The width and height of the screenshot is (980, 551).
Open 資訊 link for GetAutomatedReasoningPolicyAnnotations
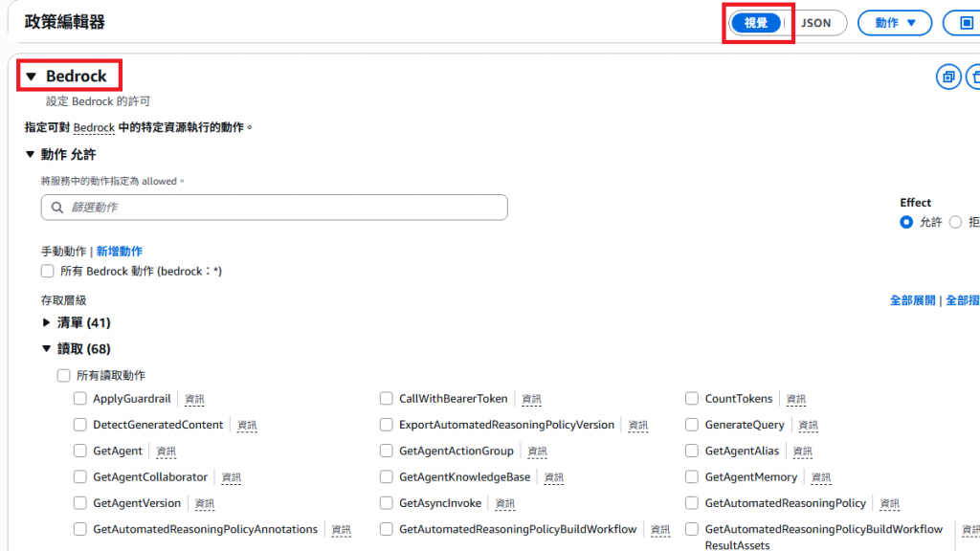(x=342, y=530)
